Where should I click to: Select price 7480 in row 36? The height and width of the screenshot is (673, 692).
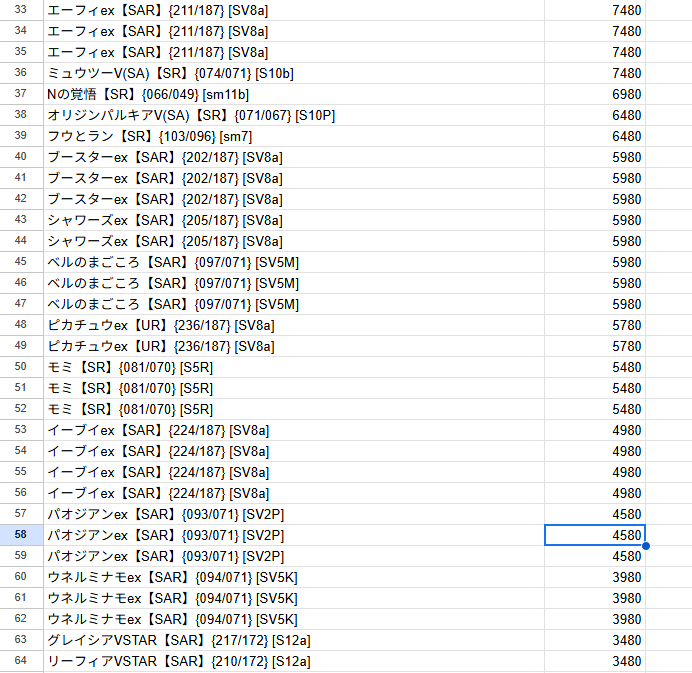click(595, 73)
